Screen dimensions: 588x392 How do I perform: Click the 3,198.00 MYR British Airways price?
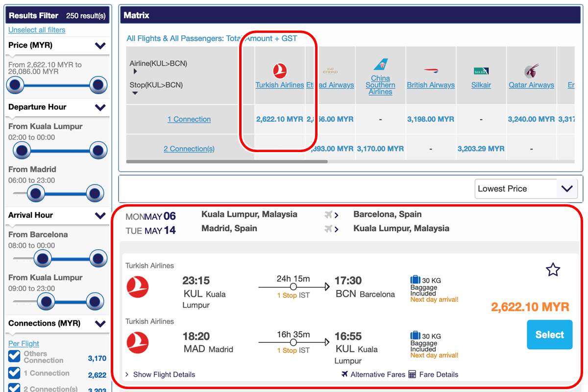coord(431,119)
